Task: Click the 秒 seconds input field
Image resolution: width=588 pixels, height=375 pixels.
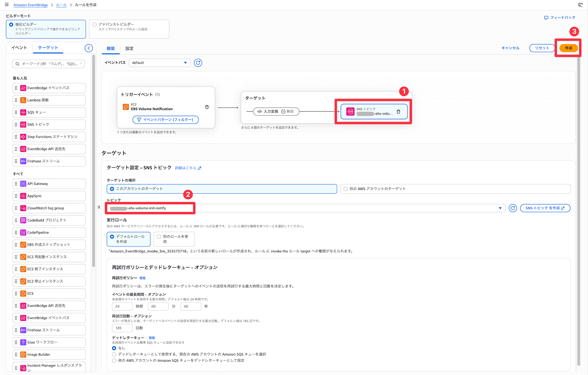Action: point(191,306)
